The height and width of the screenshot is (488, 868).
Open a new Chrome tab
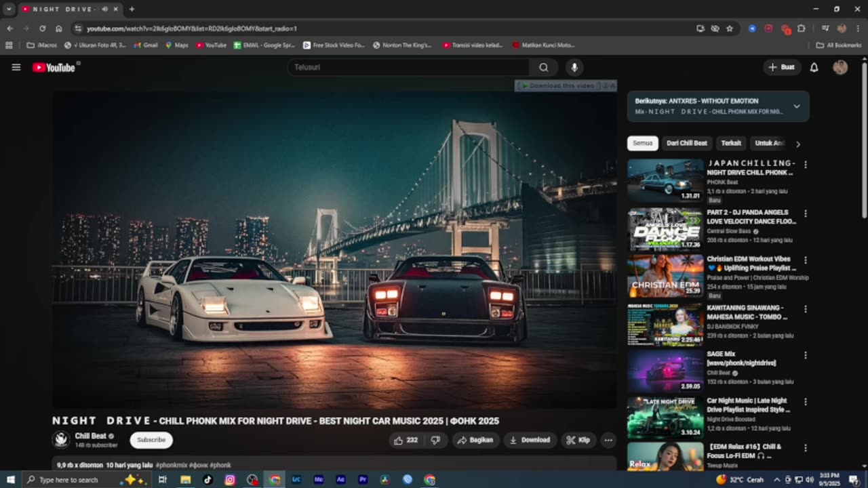(x=132, y=9)
